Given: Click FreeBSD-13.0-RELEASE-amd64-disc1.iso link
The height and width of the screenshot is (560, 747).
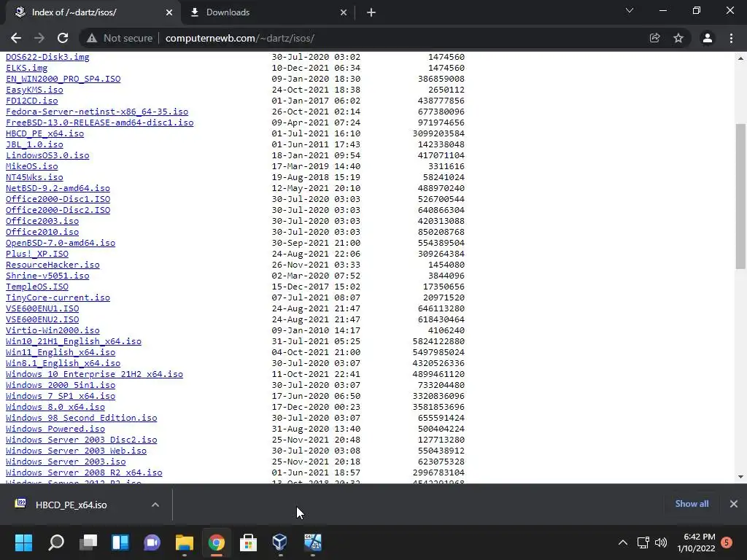Looking at the screenshot, I should point(99,122).
